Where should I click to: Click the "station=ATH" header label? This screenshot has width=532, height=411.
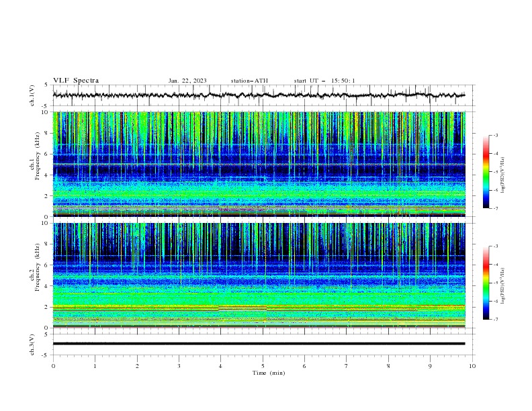coord(249,81)
